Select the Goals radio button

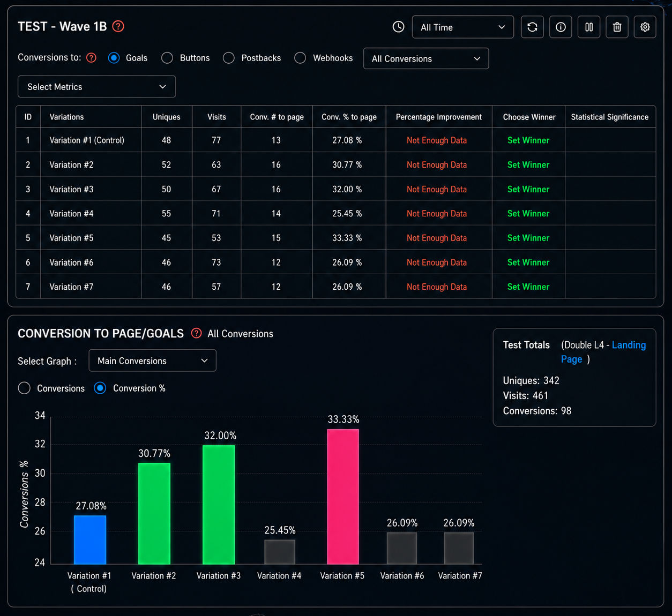click(x=114, y=58)
